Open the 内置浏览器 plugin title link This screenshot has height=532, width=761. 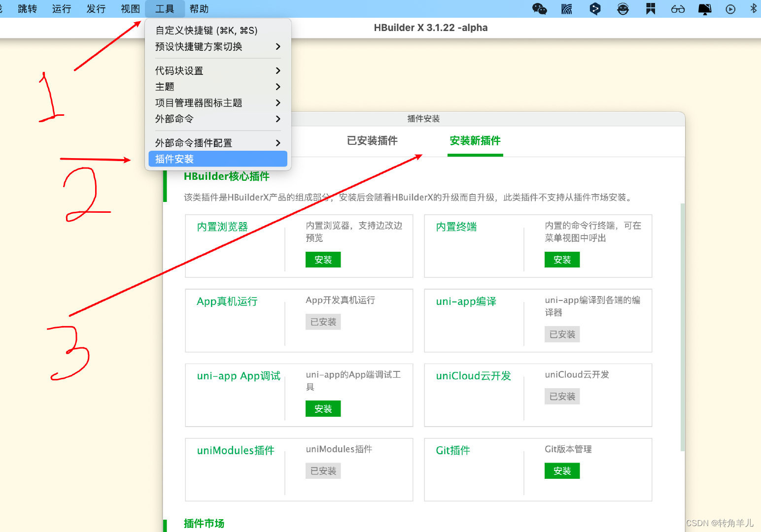coord(222,227)
